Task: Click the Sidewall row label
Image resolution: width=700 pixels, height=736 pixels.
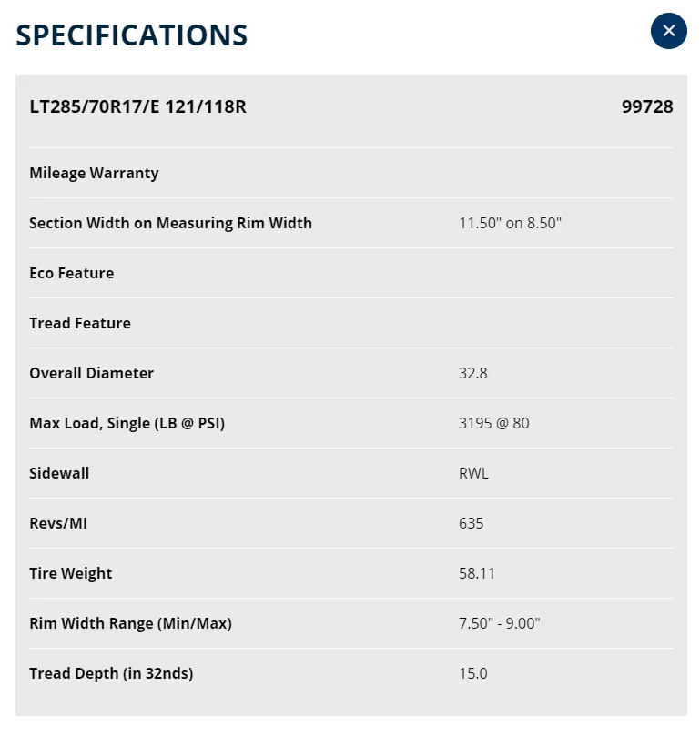Action: (x=59, y=473)
